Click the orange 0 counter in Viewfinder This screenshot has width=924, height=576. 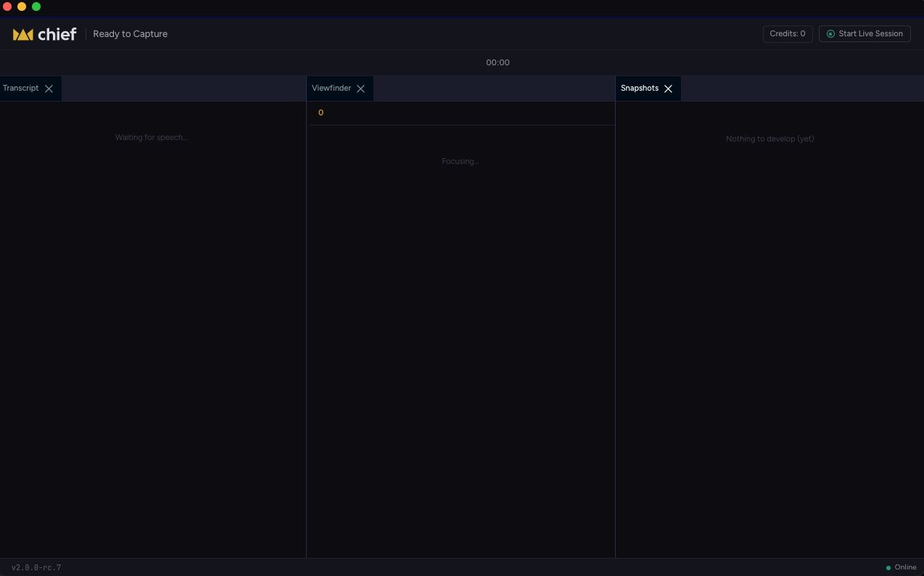(321, 112)
